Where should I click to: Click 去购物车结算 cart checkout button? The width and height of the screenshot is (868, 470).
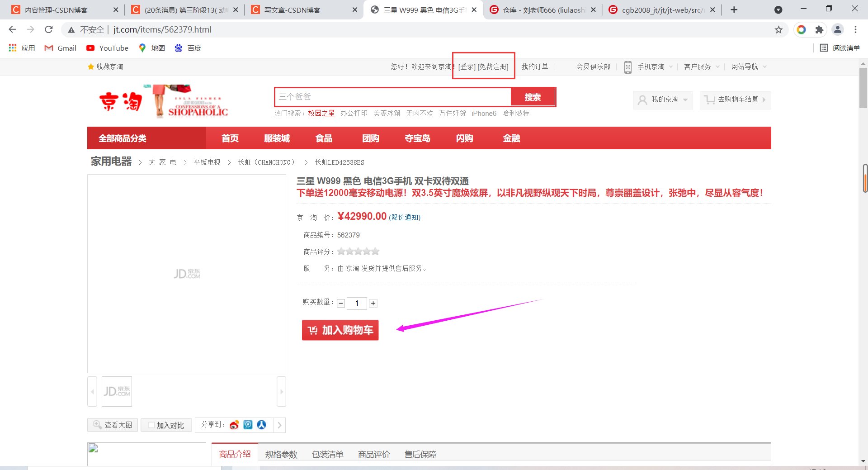click(x=735, y=100)
